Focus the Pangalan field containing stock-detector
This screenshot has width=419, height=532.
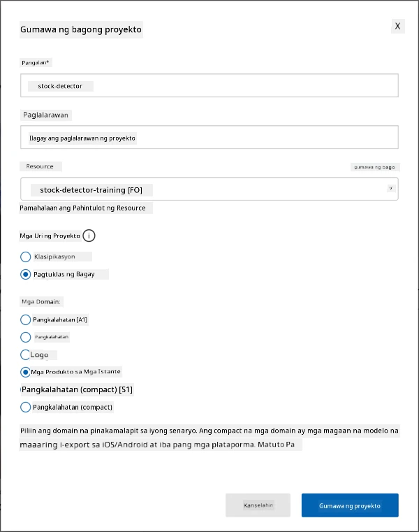point(209,85)
